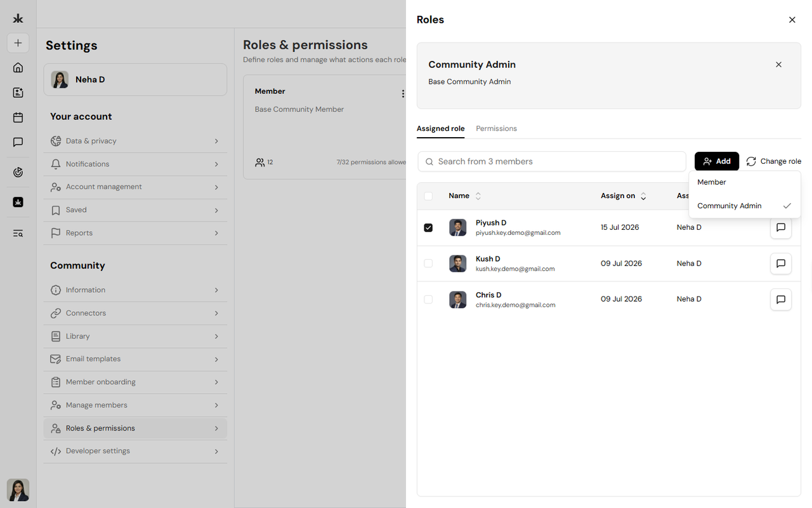Click Piyush D's profile photo
The height and width of the screenshot is (508, 812).
coord(457,227)
